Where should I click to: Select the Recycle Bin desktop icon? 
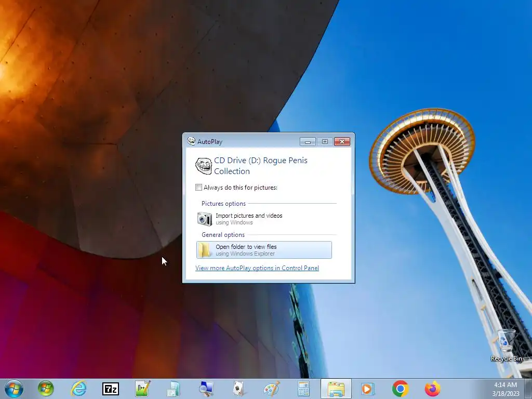click(x=506, y=345)
